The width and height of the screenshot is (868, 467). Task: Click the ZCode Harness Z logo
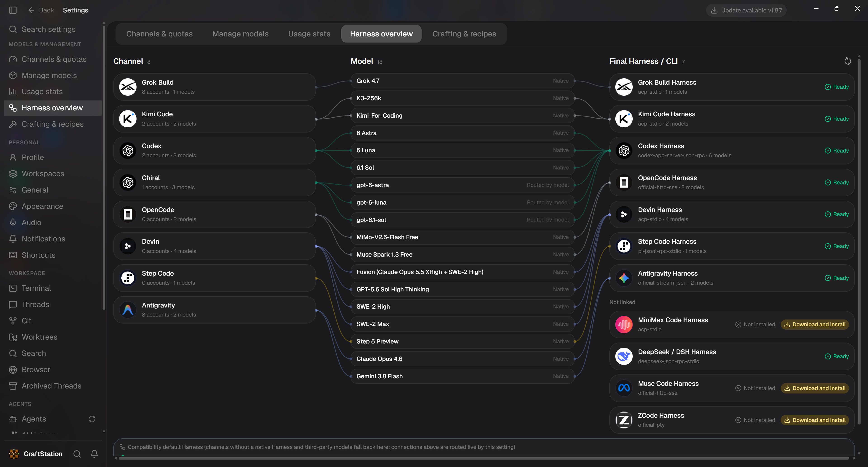(624, 420)
